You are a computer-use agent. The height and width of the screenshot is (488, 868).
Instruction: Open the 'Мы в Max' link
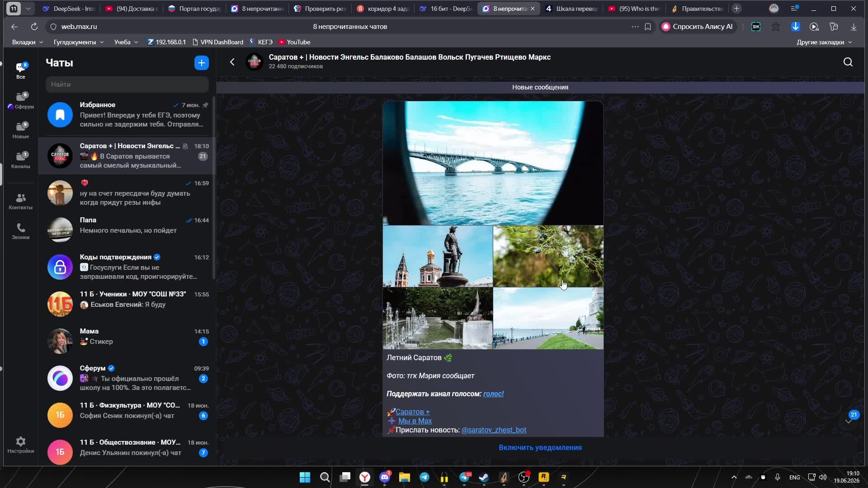point(415,421)
